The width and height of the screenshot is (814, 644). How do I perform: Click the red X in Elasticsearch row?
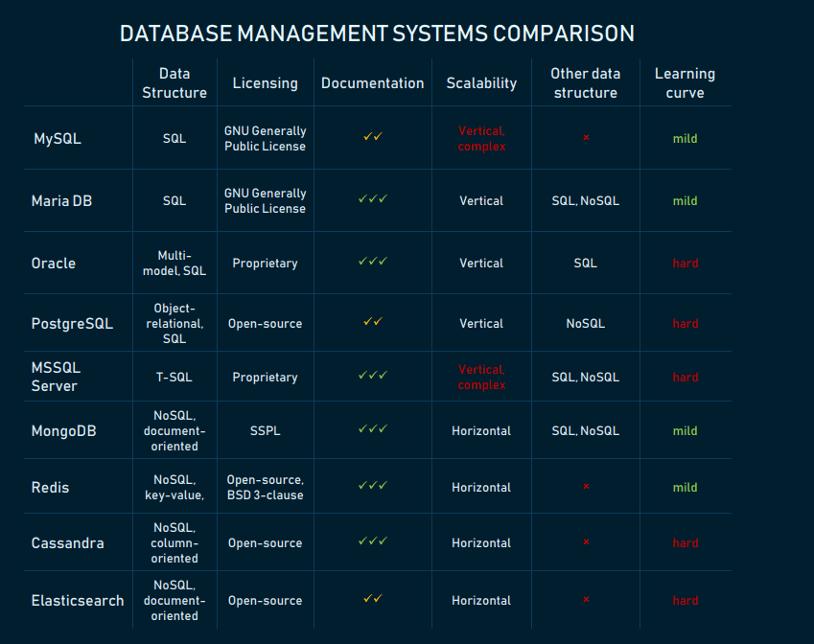coord(586,599)
